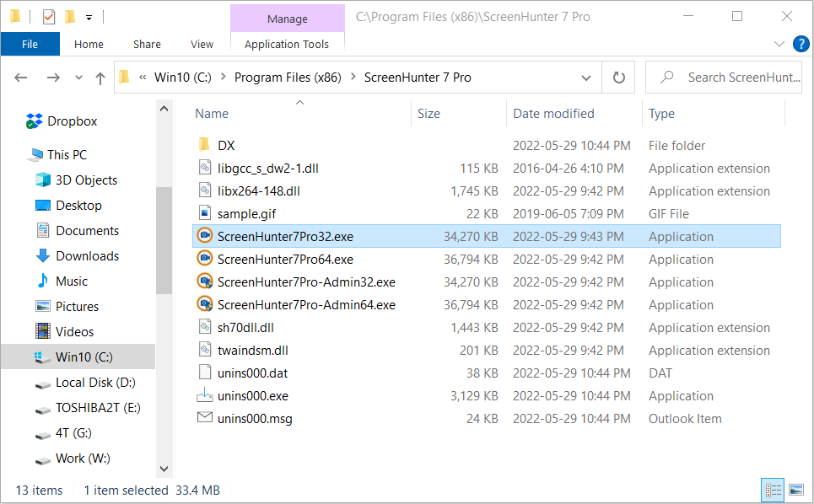Switch to Details view layout
This screenshot has width=814, height=504.
[773, 490]
